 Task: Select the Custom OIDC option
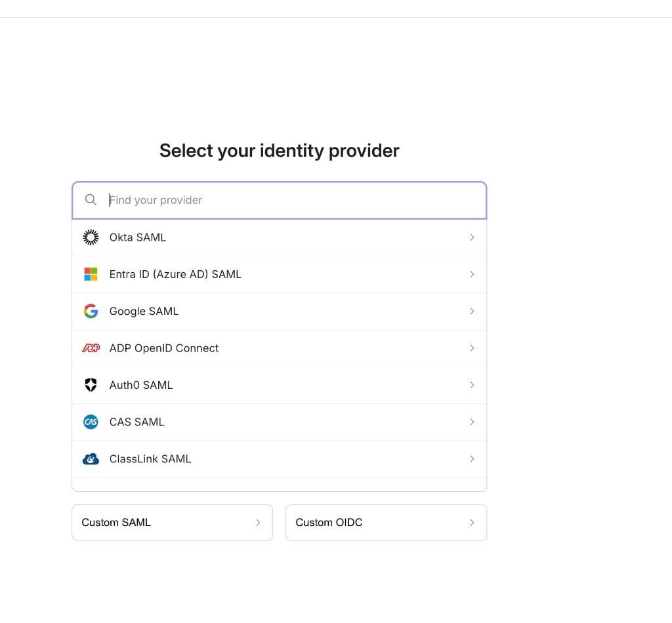click(386, 523)
